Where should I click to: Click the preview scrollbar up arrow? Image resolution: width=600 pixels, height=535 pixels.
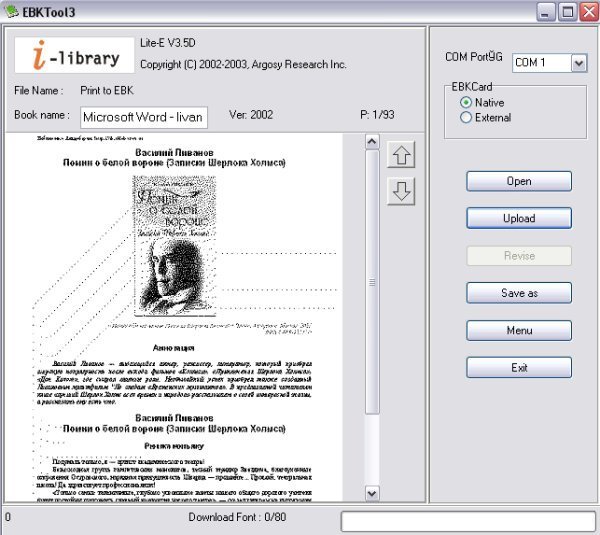(372, 142)
